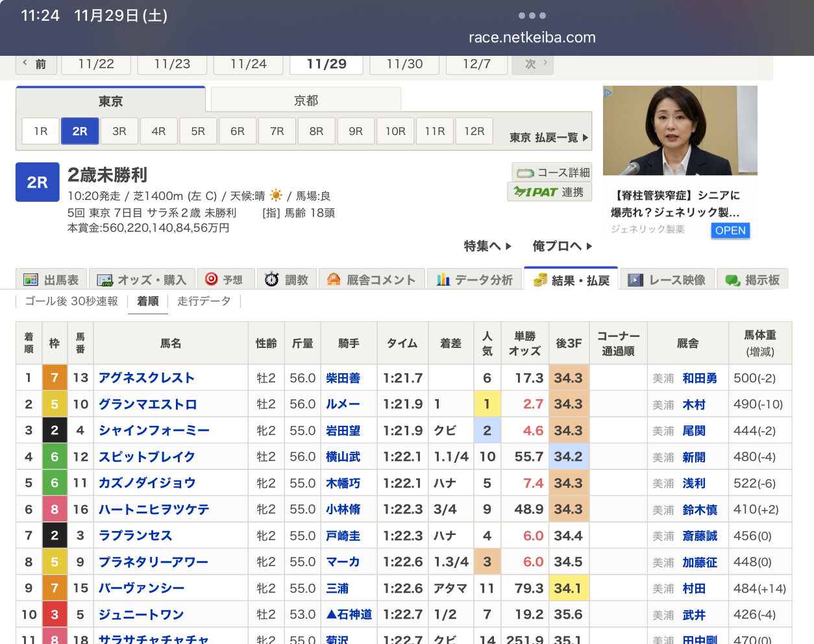Open the 出馬表 race card icon tab
This screenshot has height=644, width=814.
[51, 280]
